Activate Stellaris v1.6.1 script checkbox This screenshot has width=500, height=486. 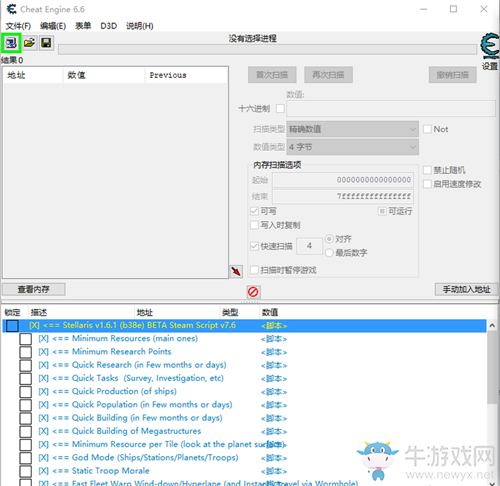click(x=12, y=326)
